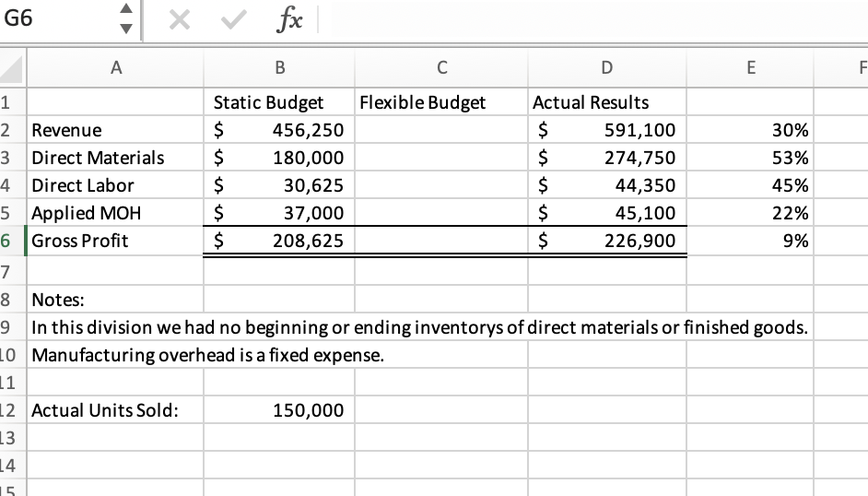Click the cancel X icon in formula bar
The height and width of the screenshot is (496, 868).
tap(180, 20)
